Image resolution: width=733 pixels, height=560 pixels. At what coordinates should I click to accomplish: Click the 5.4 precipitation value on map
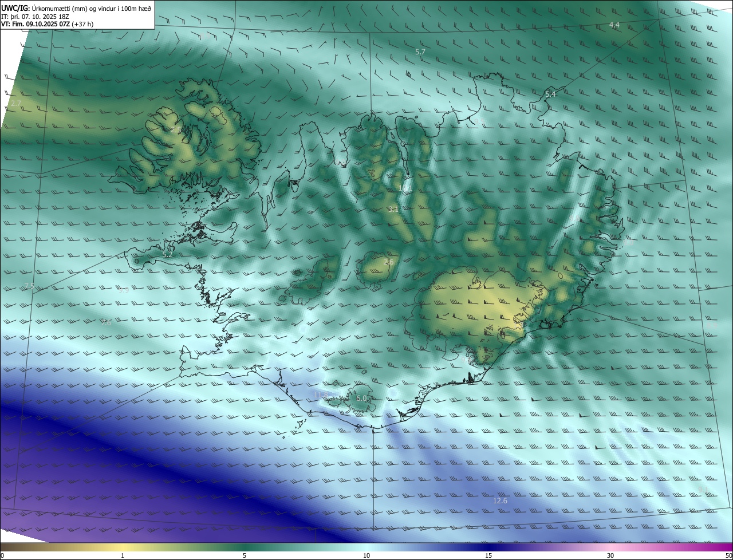click(x=551, y=94)
